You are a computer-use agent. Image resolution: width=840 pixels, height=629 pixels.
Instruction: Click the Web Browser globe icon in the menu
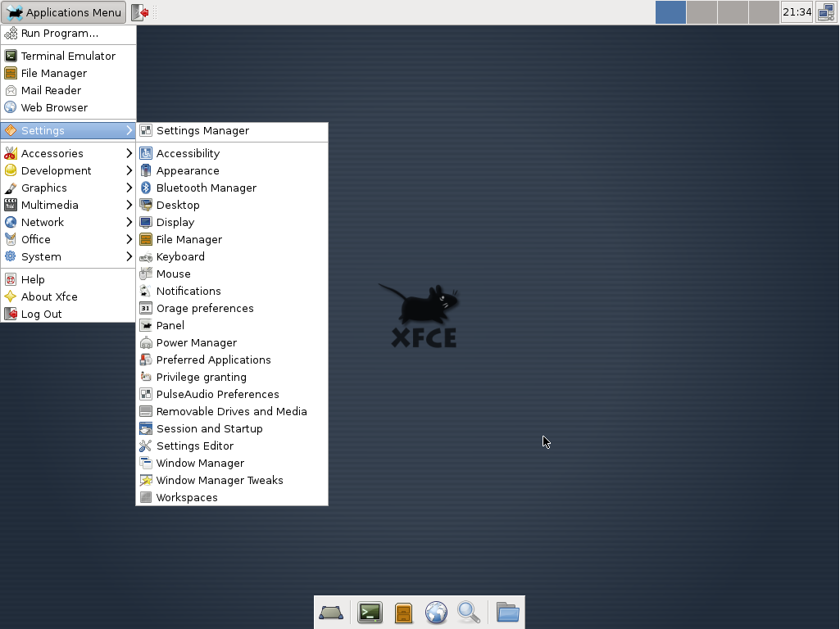[11, 107]
